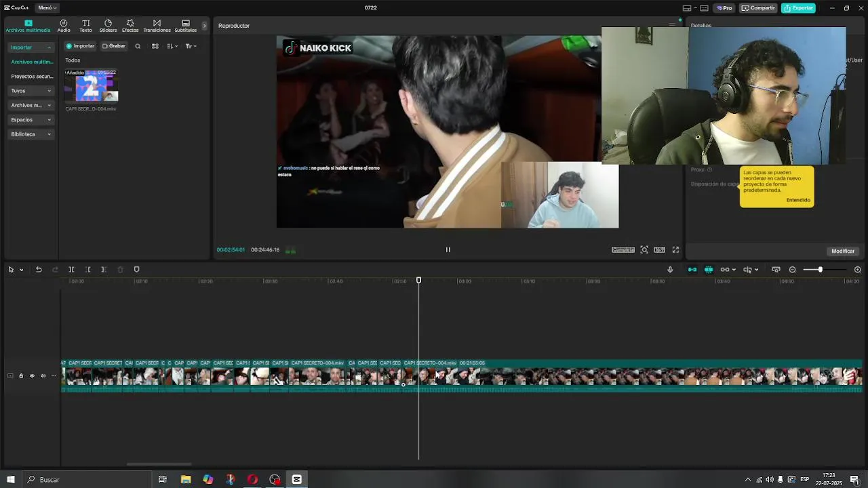Open the pointer tool mode dropdown

click(x=21, y=270)
